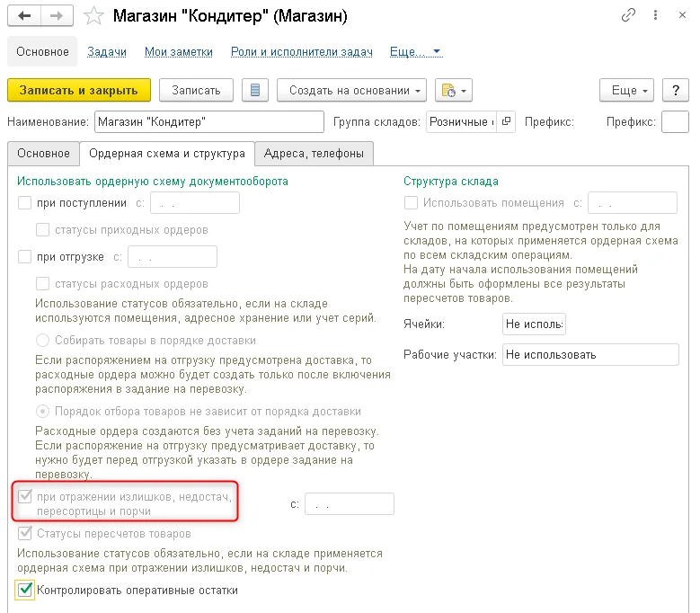Switch to the inner Основное tab
Viewport: 700px width, 613px height.
click(x=43, y=154)
